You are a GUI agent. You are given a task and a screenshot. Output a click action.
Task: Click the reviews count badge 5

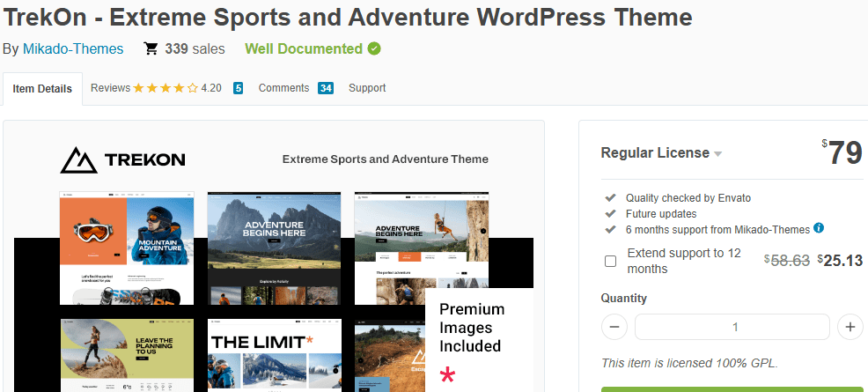coord(238,88)
